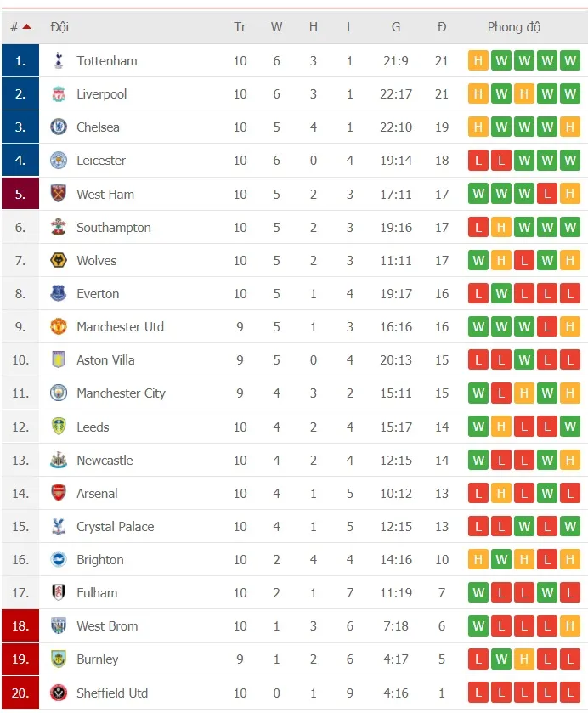Screen dimensions: 588x713
Task: Open the Leicester team link
Action: click(101, 161)
